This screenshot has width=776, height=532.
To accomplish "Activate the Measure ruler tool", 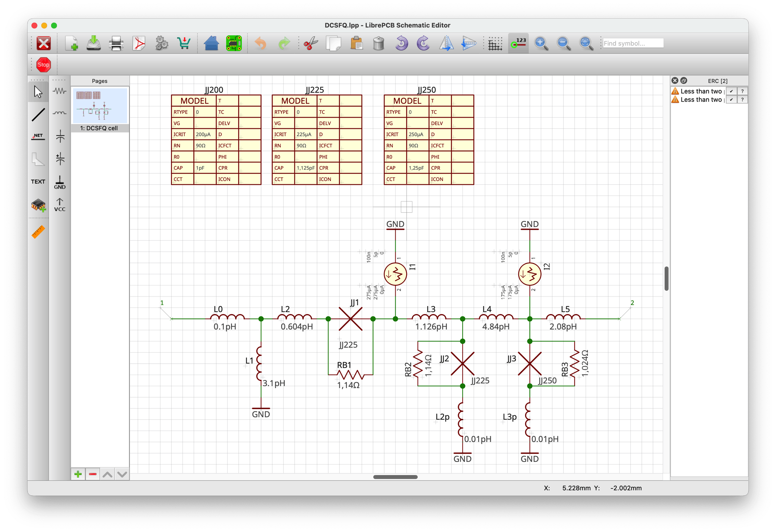I will (x=38, y=232).
